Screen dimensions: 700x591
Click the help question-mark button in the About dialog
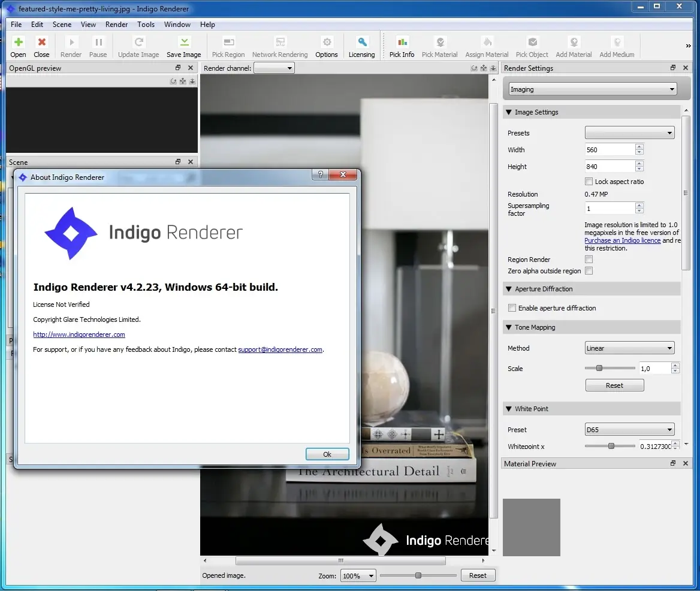tap(320, 174)
